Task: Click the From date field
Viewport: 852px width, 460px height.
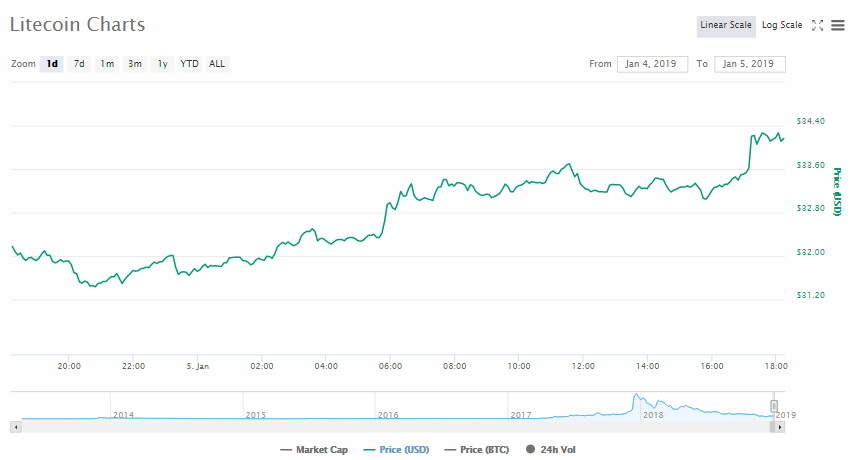Action: tap(652, 64)
